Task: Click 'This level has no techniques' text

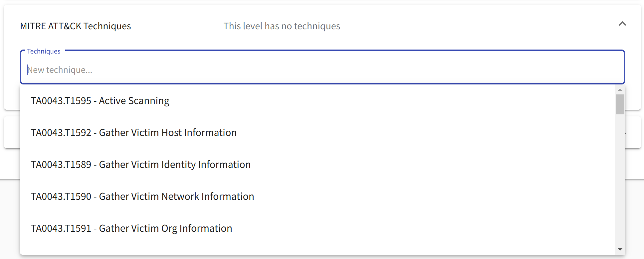Action: click(x=282, y=26)
